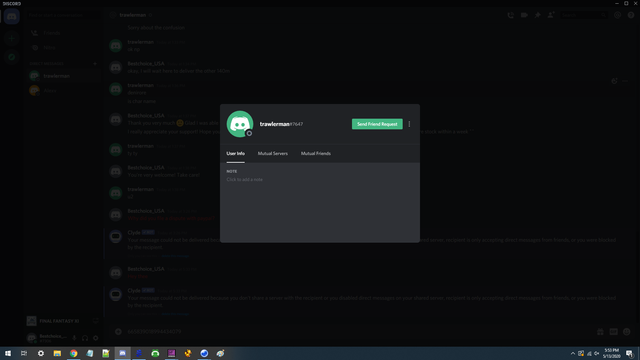
Task: Switch to the Mutual Servers tab
Action: 273,153
